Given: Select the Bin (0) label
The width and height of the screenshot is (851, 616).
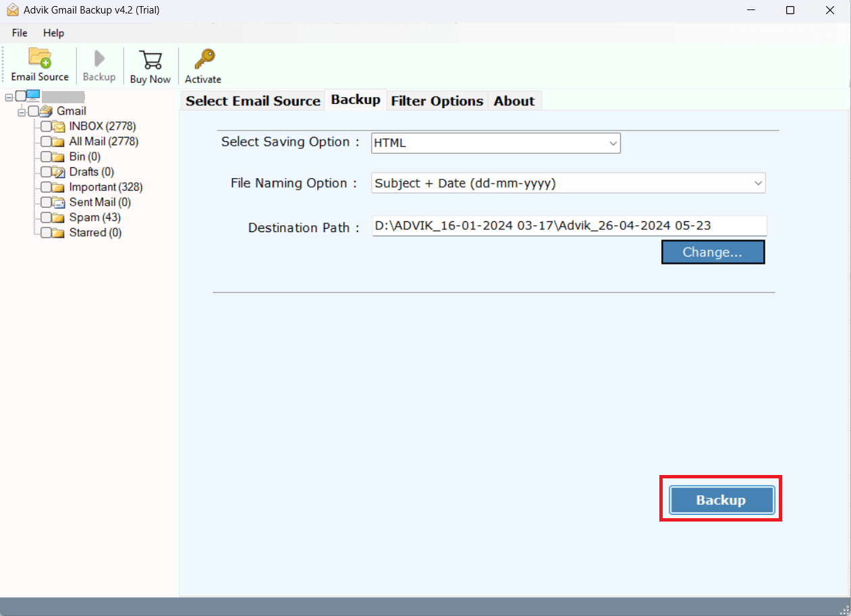Looking at the screenshot, I should tap(85, 157).
